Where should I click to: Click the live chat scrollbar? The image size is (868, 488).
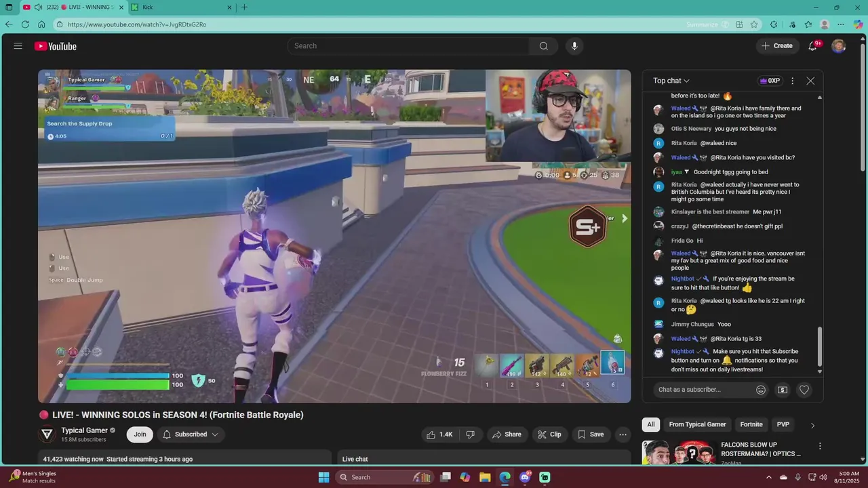tap(820, 346)
